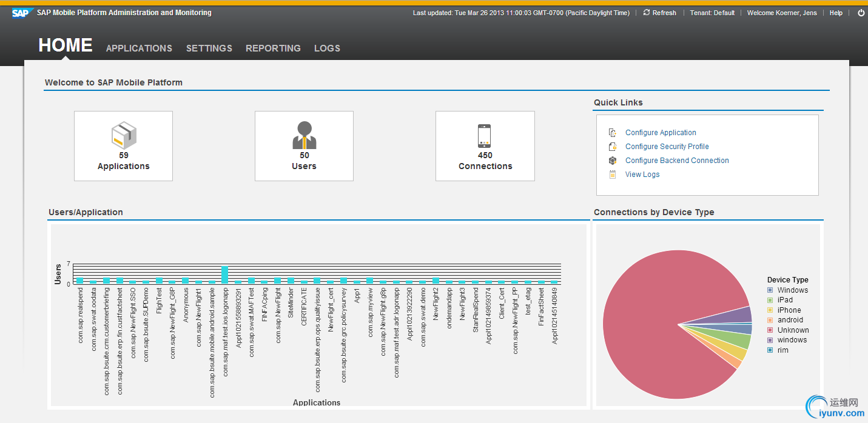Click the iPad legend color swatch
Image resolution: width=868 pixels, height=423 pixels.
click(x=770, y=300)
